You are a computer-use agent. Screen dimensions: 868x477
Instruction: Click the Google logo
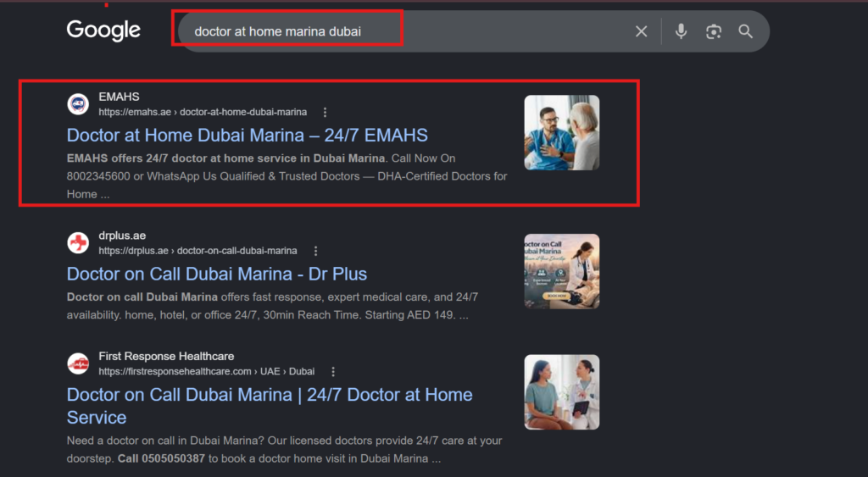pyautogui.click(x=103, y=31)
